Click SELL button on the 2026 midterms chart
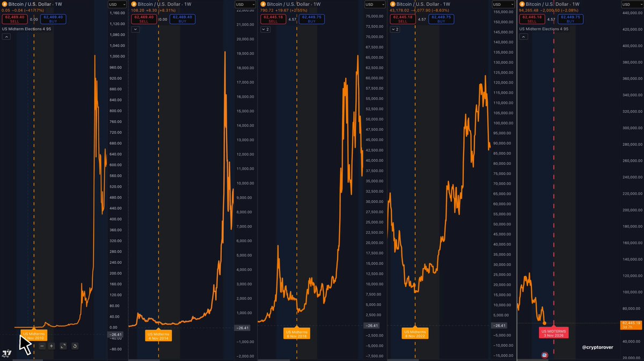The image size is (644, 361). tap(531, 19)
